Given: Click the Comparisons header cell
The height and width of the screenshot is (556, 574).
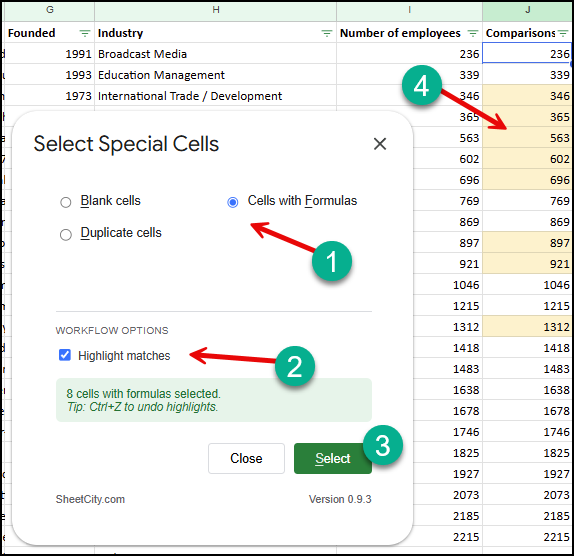Looking at the screenshot, I should point(527,33).
